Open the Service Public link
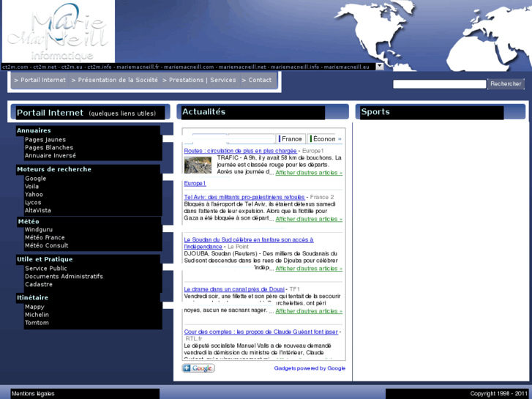 pyautogui.click(x=46, y=269)
